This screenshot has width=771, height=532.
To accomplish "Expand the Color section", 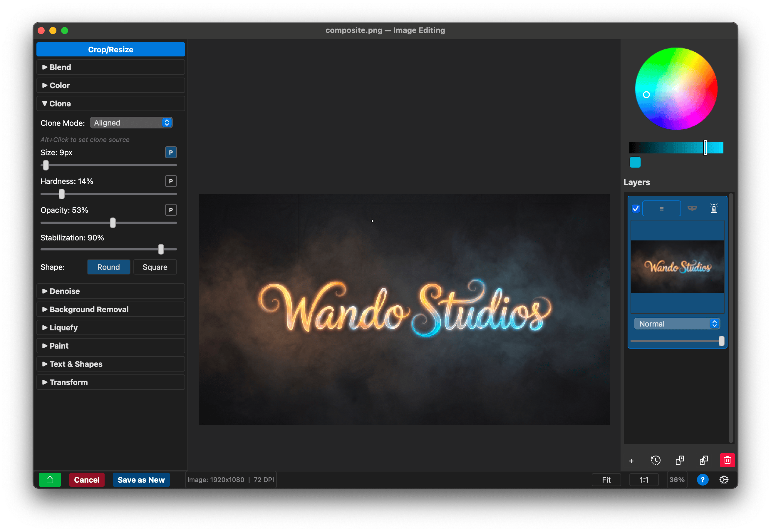I will pos(110,85).
